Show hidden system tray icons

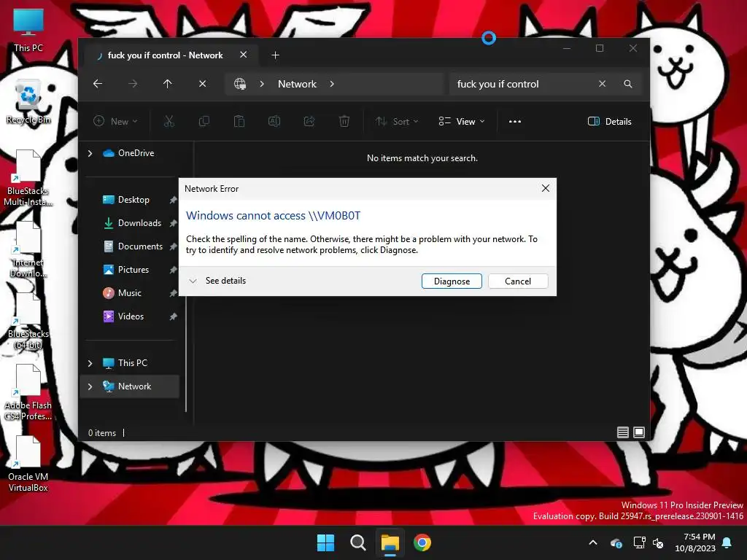pyautogui.click(x=593, y=542)
